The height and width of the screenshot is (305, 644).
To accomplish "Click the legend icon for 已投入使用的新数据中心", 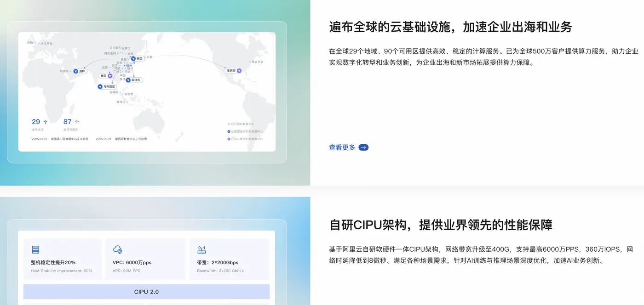I will (229, 139).
